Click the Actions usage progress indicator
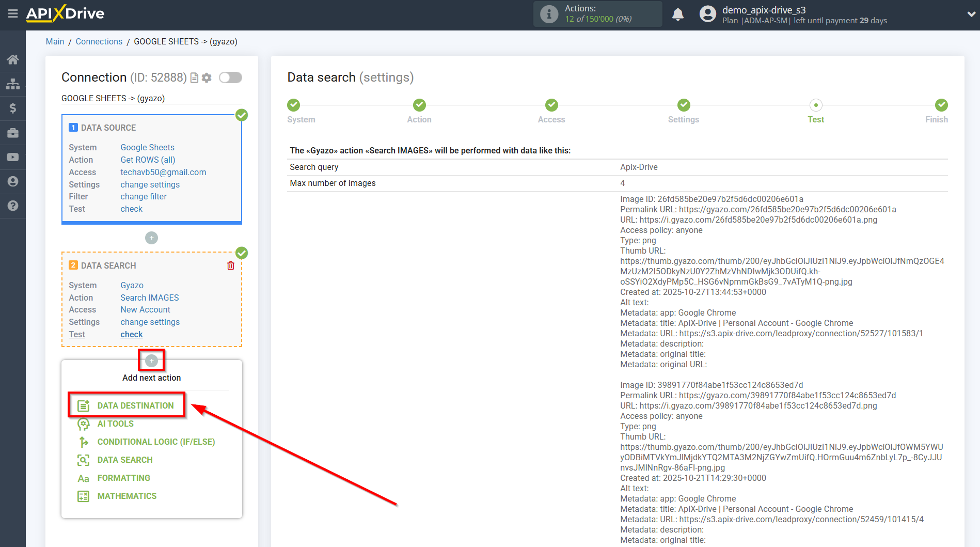This screenshot has height=547, width=980. [x=597, y=14]
